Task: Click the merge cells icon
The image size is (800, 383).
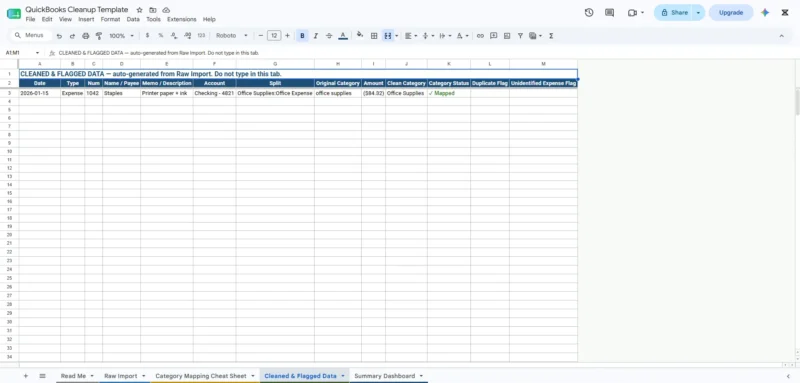Action: (388, 36)
